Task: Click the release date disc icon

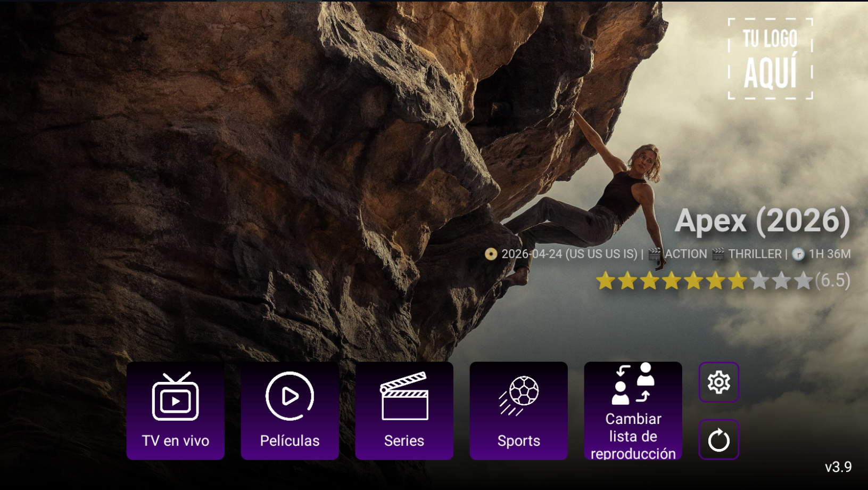Action: 491,254
